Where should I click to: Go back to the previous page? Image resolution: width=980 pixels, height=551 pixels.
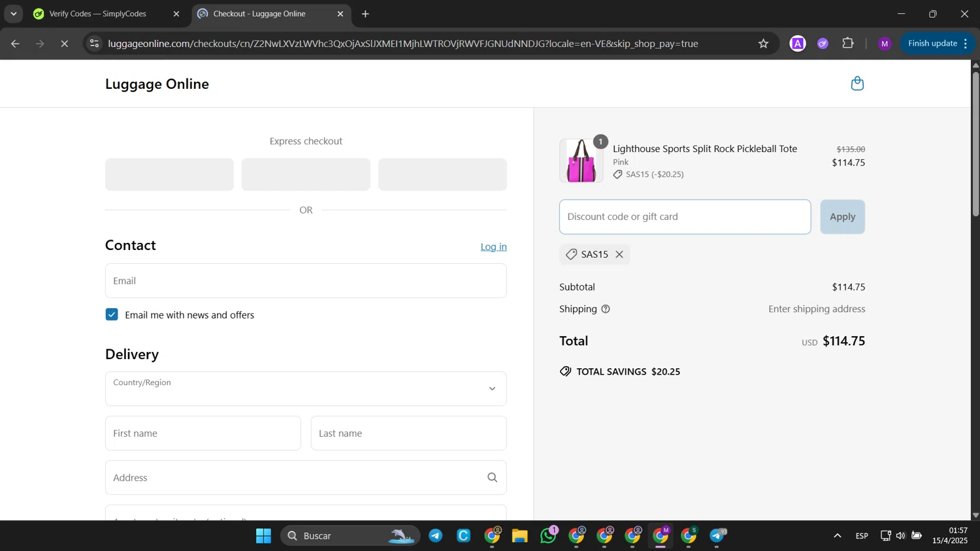(15, 44)
